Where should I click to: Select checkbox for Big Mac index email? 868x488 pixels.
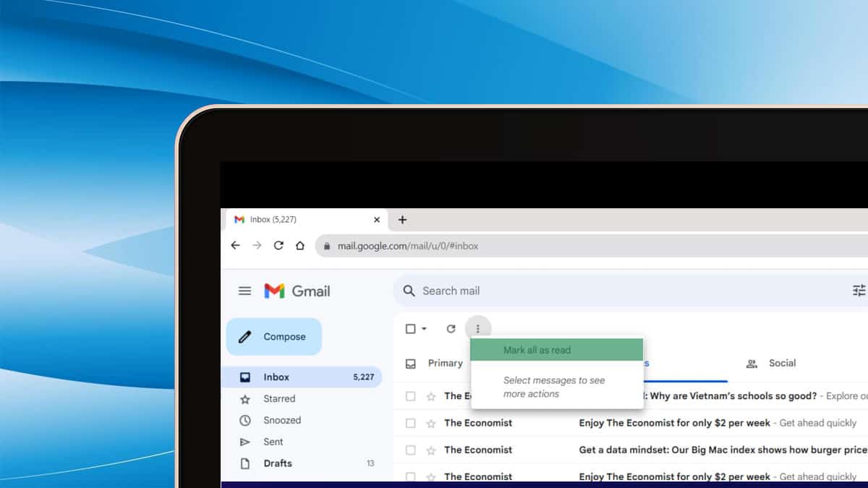point(410,450)
